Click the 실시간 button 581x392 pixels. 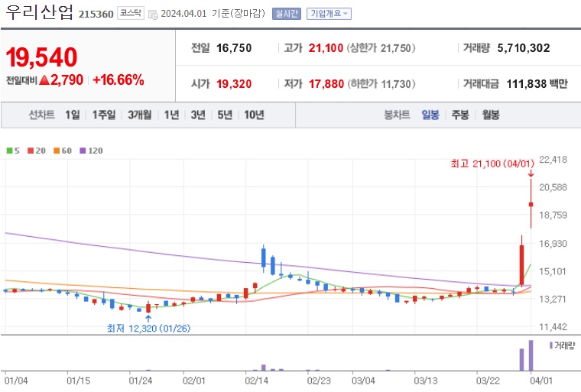coord(287,14)
